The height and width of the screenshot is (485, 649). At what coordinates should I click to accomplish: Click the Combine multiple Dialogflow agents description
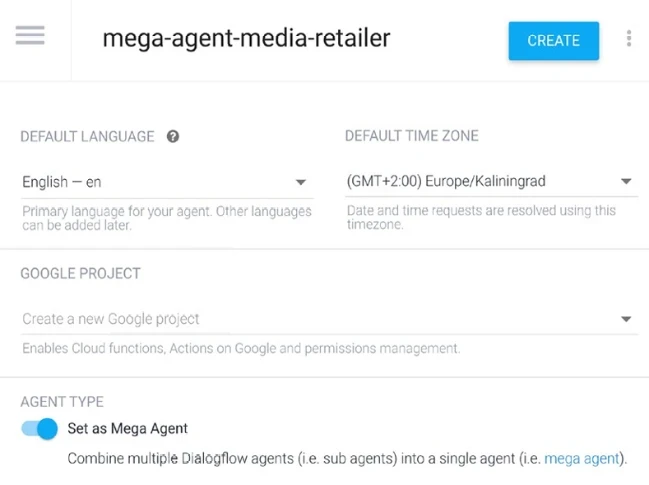pos(347,459)
